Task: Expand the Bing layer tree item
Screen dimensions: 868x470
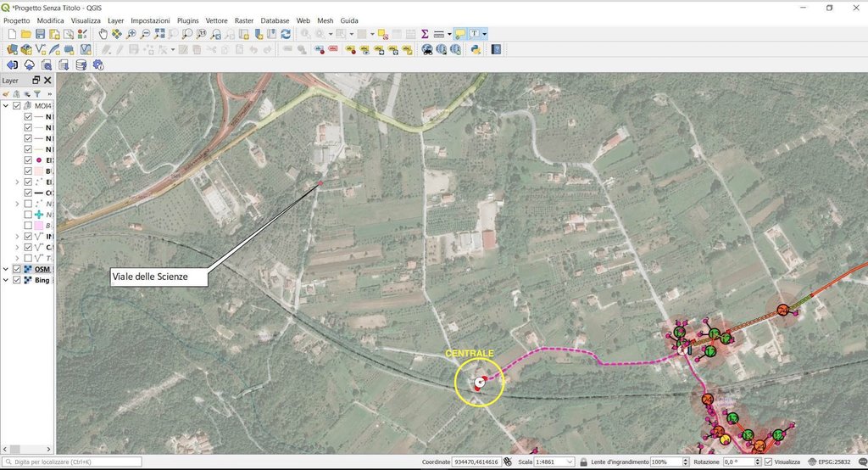Action: pos(7,280)
